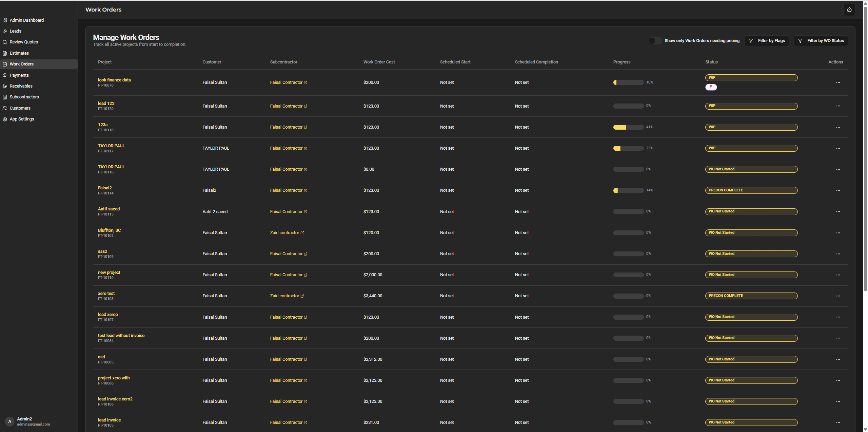Open the Bluffton, SC project link
This screenshot has height=432, width=868.
pyautogui.click(x=109, y=230)
